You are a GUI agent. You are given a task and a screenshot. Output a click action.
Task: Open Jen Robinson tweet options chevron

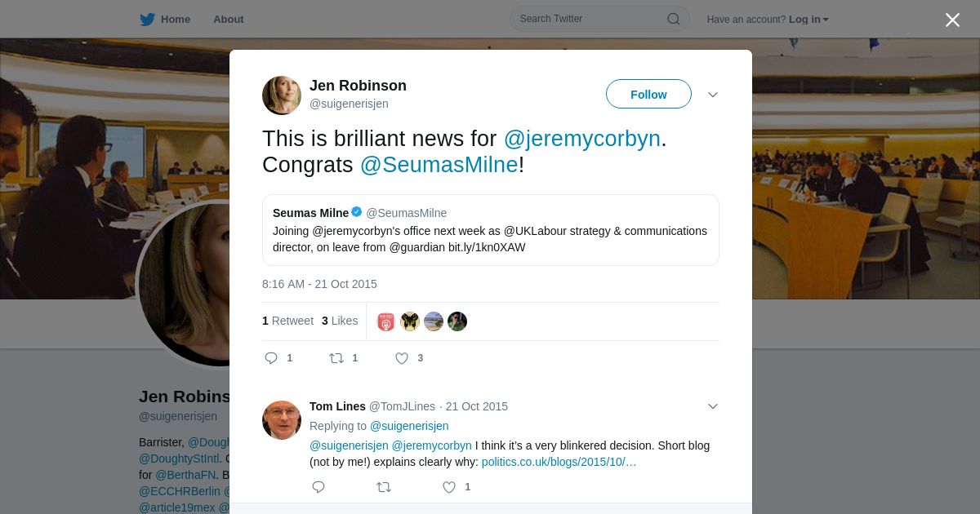click(x=712, y=95)
